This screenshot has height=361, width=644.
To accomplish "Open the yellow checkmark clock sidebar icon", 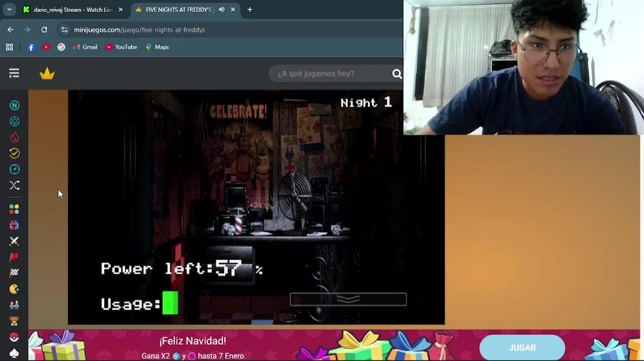I will pyautogui.click(x=15, y=153).
